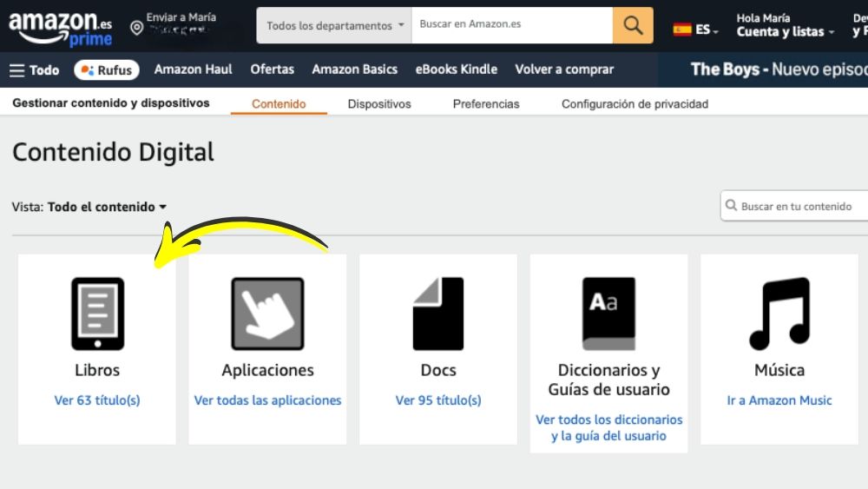Open eBooks Kindle in navigation bar

[x=457, y=69]
